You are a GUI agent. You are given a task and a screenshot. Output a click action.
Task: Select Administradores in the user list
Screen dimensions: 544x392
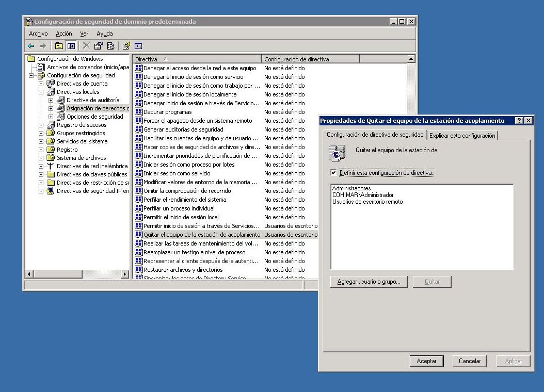tap(351, 188)
